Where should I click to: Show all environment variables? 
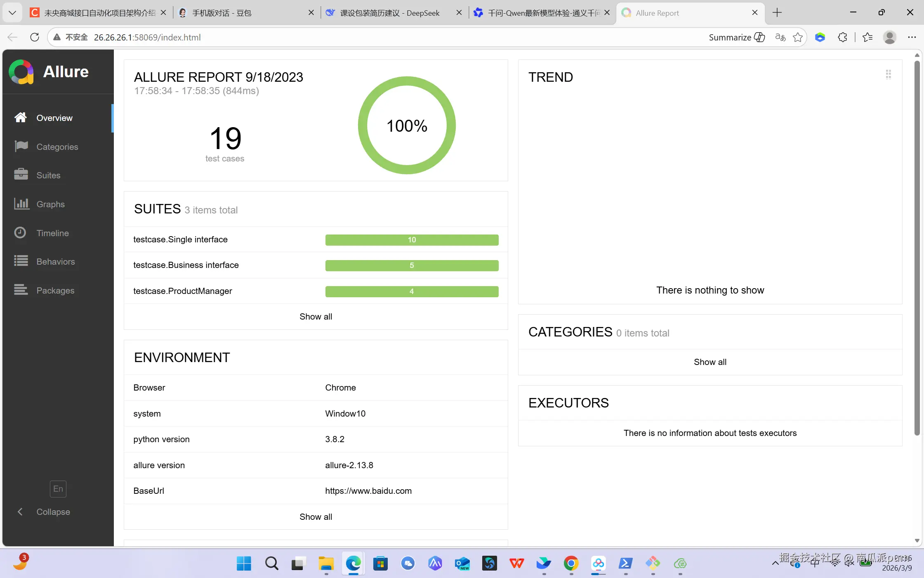pos(316,517)
